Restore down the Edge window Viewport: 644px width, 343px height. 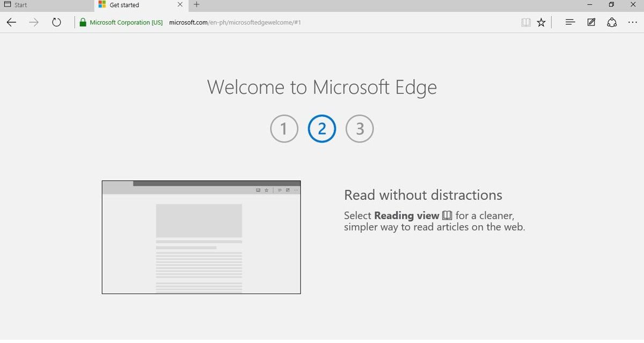coord(611,5)
